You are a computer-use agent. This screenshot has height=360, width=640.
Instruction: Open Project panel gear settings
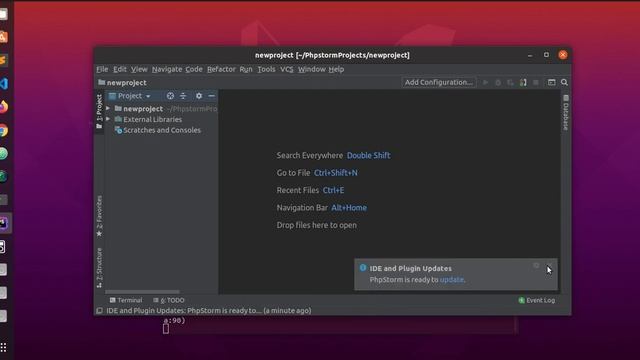(x=199, y=96)
